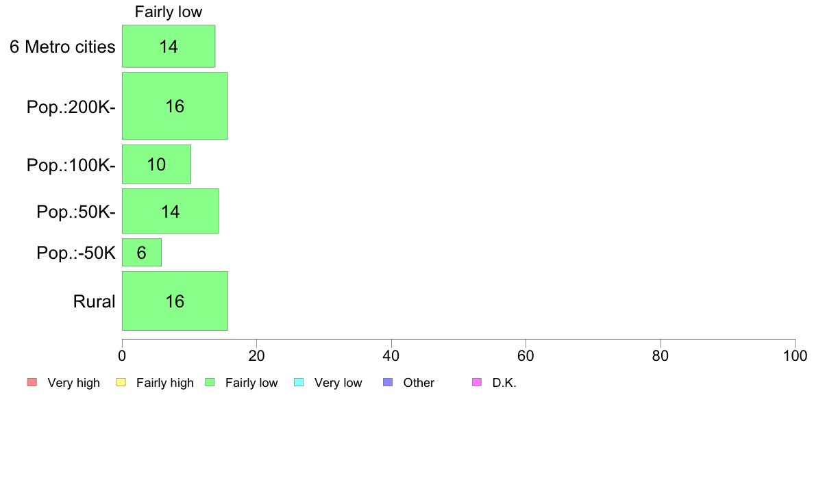This screenshot has width=814, height=504.
Task: Click the green Fairly low legend swatch
Action: pyautogui.click(x=210, y=383)
